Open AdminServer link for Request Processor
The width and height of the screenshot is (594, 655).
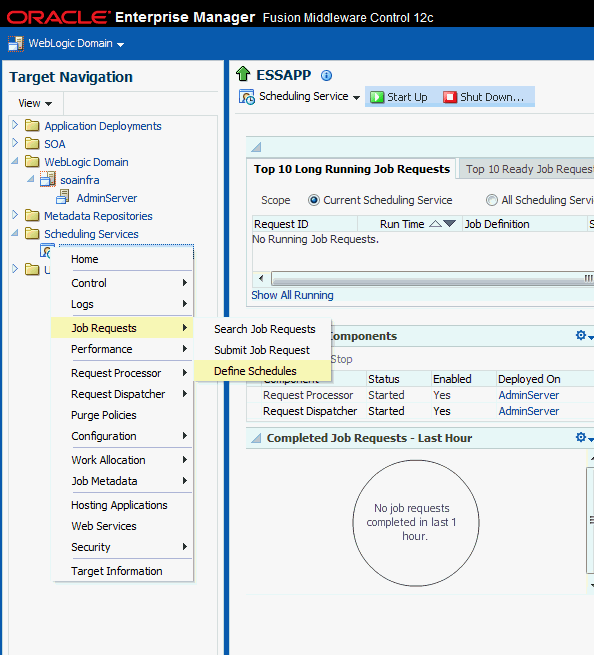(x=528, y=395)
